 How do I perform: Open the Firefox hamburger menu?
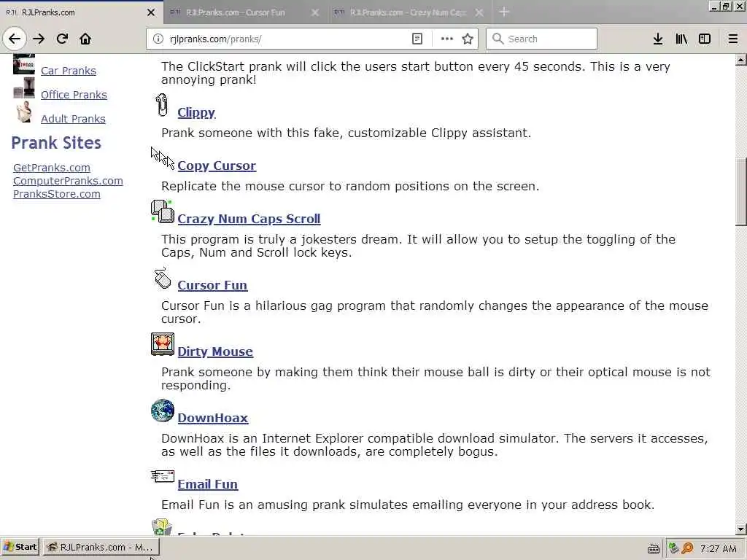[732, 39]
